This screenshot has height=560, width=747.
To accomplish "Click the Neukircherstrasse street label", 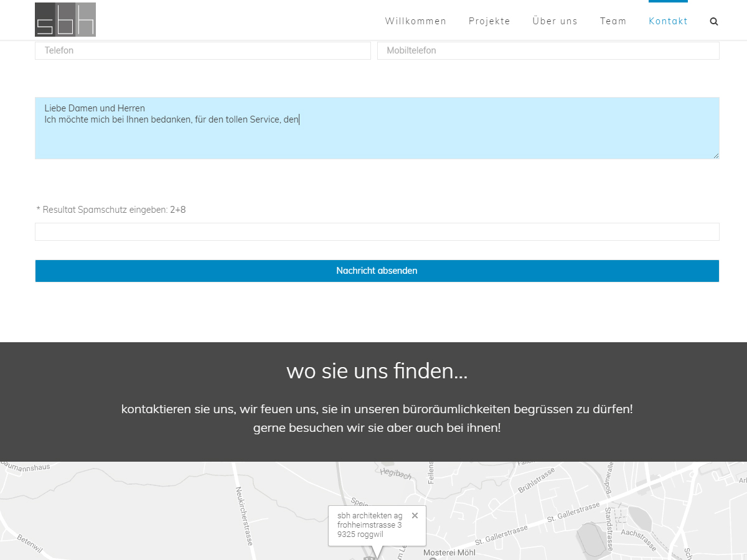I will 243,516.
